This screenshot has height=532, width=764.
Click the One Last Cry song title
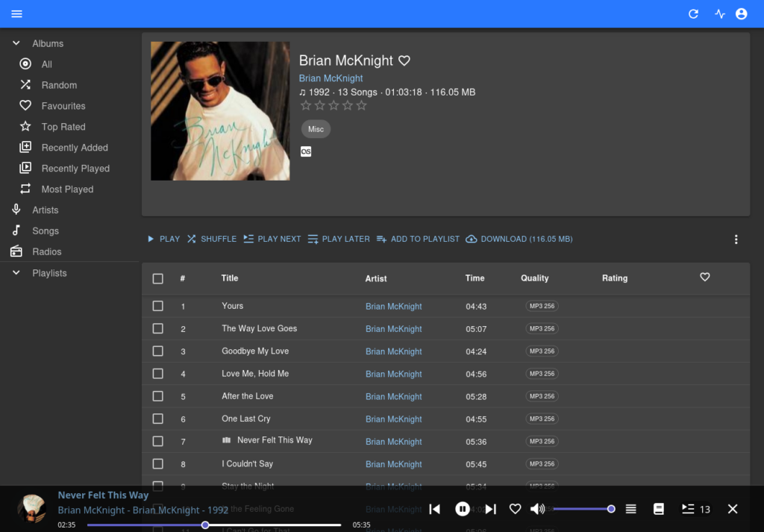click(x=246, y=419)
